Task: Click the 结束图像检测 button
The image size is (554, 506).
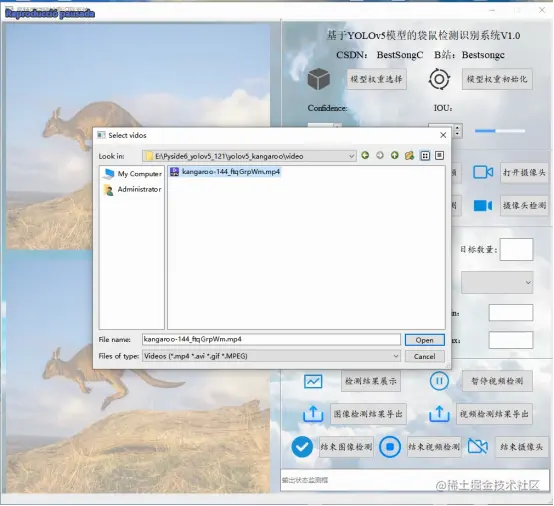Action: point(346,447)
